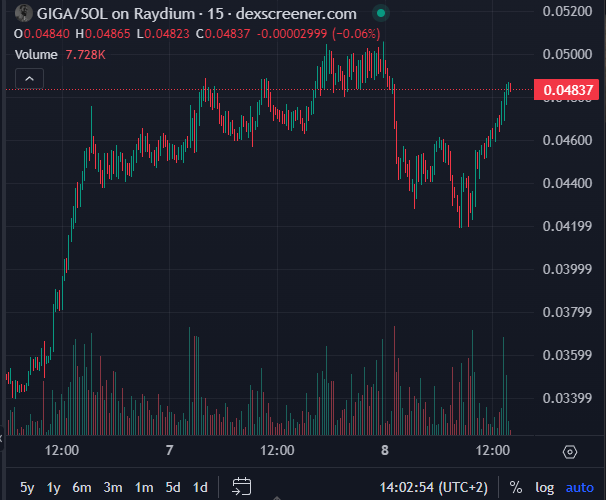Open timezone menu showing 14:02:54 (UTC+2)
Viewport: 606px width, 500px height.
pos(434,487)
